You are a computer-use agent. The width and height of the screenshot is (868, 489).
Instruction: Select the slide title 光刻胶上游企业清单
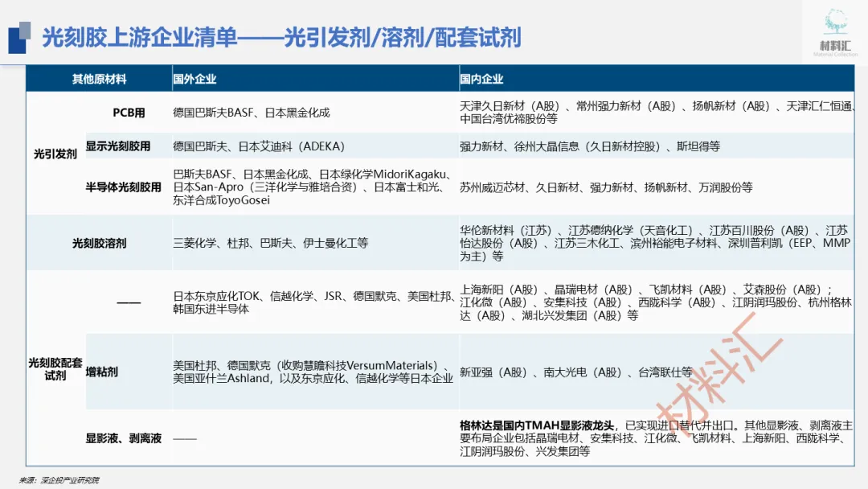(140, 38)
